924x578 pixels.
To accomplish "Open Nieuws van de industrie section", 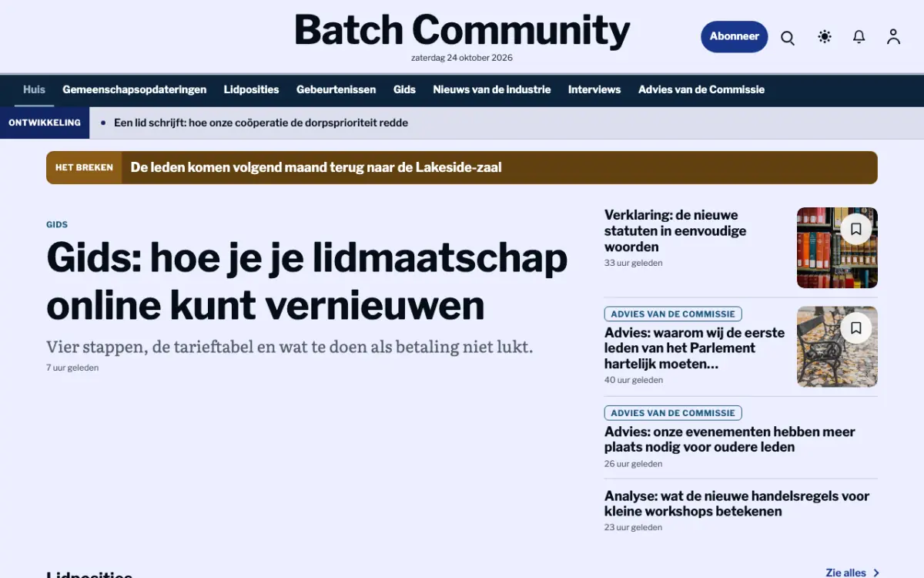I will point(492,89).
